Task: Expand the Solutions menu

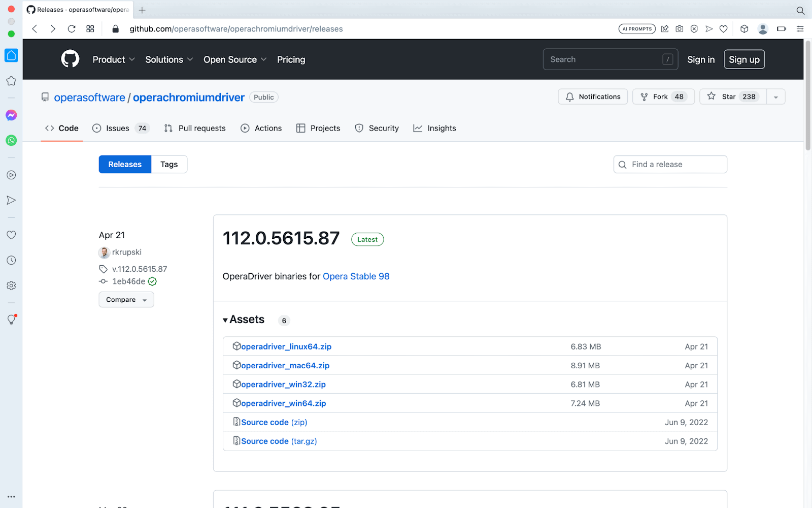Action: click(169, 59)
